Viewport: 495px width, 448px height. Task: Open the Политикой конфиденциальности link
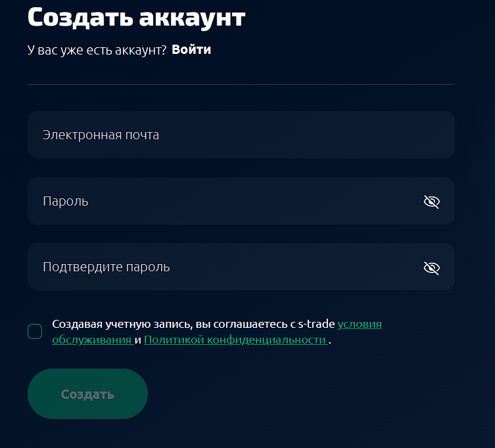[235, 340]
